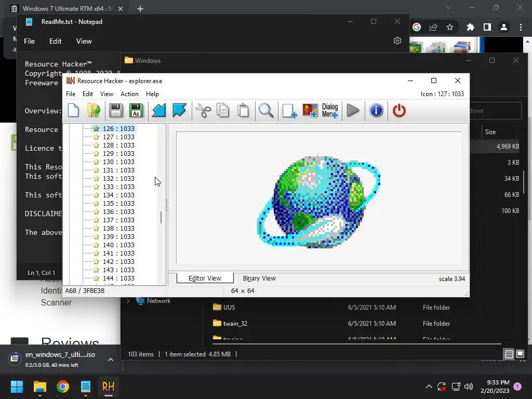532x399 pixels.
Task: Open the Chrome three-dot menu
Action: click(x=521, y=27)
